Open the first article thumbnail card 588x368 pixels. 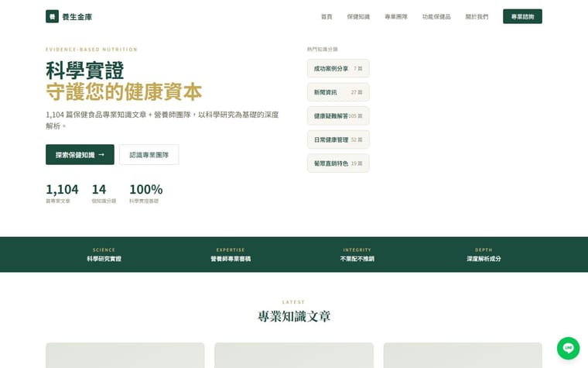coord(125,356)
